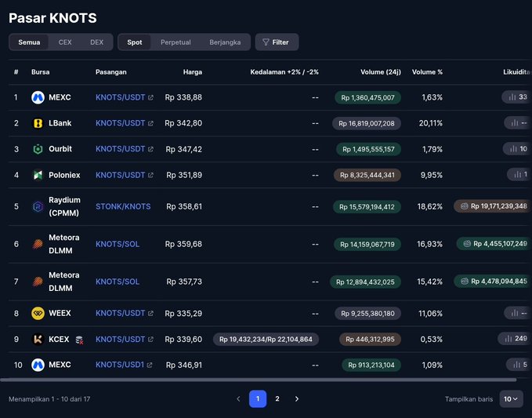Screen dimensions: 532x418
Task: Open the KNOTS/USDT pair link for LBank
Action: [121, 123]
